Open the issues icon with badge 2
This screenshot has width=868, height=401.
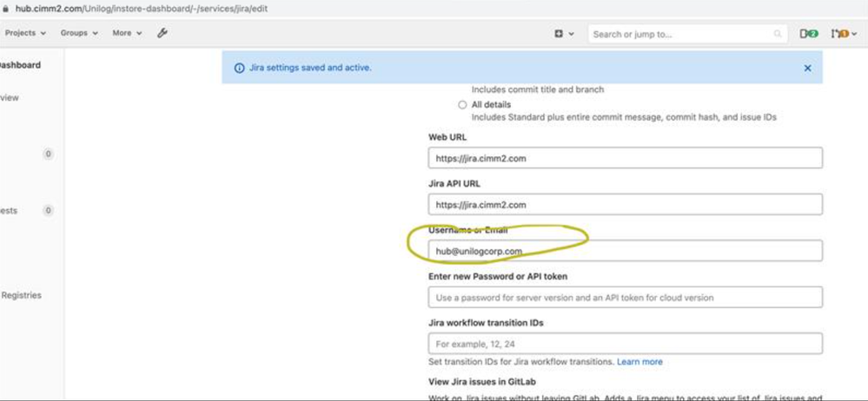[x=809, y=34]
